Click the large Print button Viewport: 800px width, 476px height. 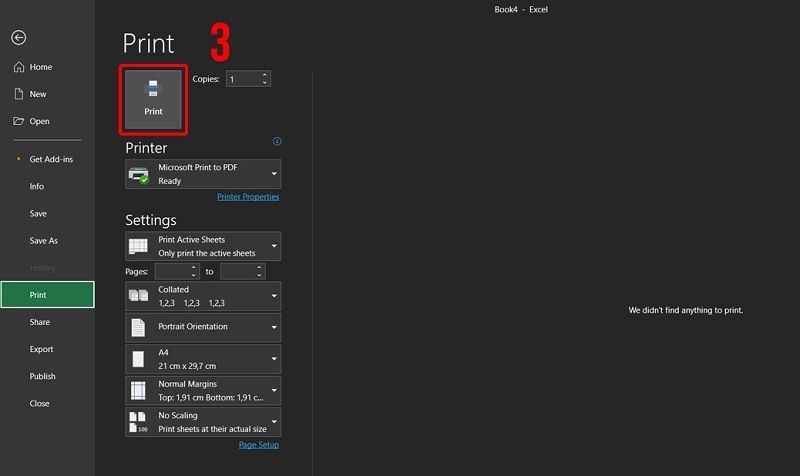(x=152, y=99)
